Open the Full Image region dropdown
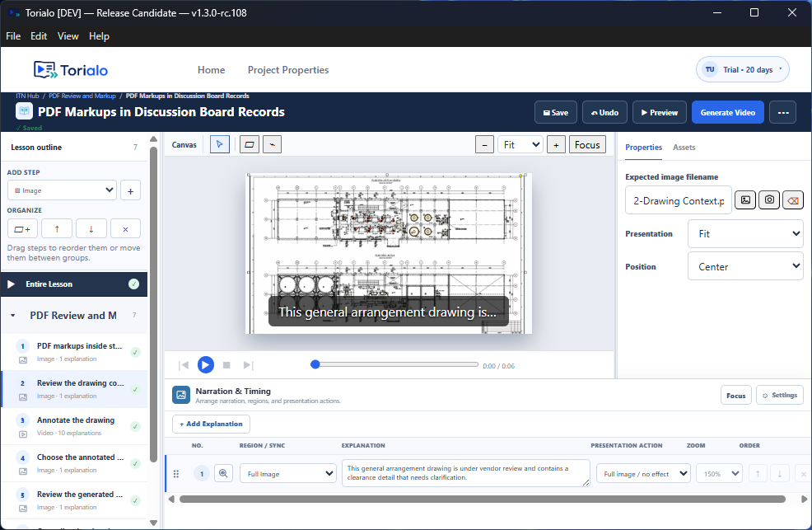Image resolution: width=812 pixels, height=530 pixels. point(288,473)
